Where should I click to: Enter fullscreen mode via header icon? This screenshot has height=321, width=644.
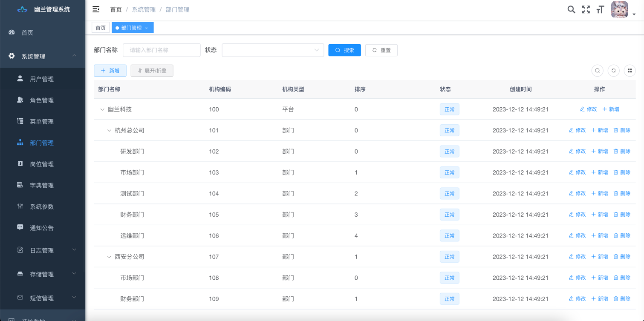[586, 9]
